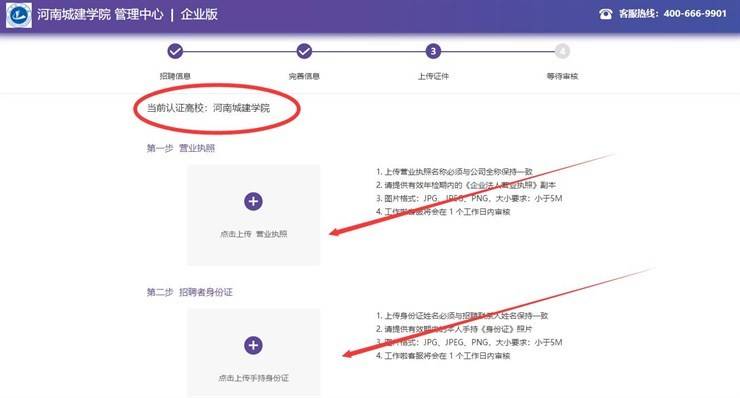Click the 第二步 招聘者身份证 heading

tap(189, 292)
